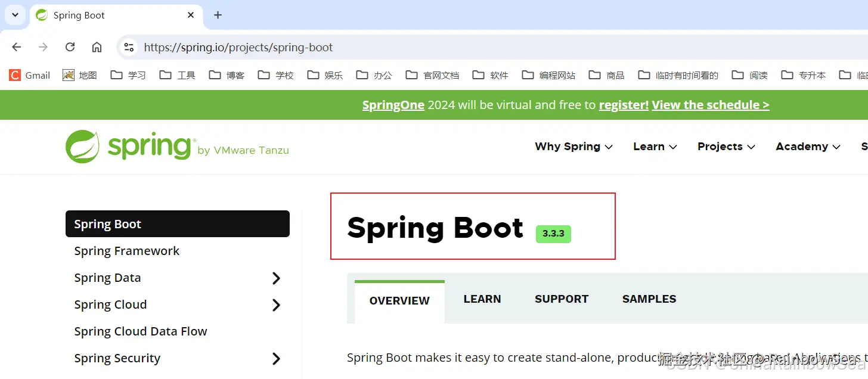
Task: Open the 娱乐 bookmark folder
Action: tap(325, 75)
